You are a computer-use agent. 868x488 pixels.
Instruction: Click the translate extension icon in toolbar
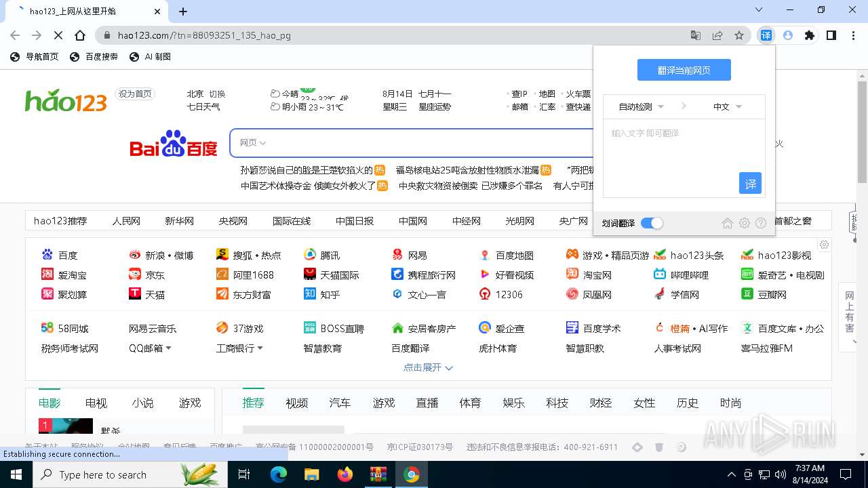pyautogui.click(x=766, y=35)
